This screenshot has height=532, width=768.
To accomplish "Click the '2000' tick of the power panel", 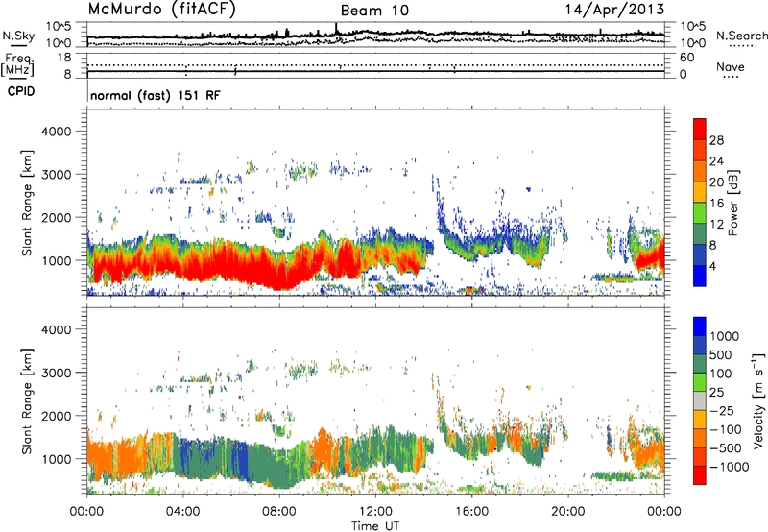I will (57, 217).
